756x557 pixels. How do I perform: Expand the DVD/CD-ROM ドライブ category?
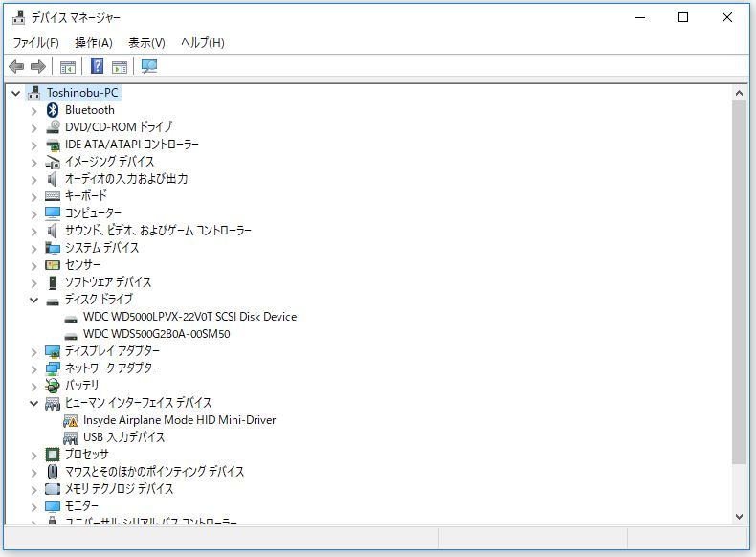click(33, 128)
